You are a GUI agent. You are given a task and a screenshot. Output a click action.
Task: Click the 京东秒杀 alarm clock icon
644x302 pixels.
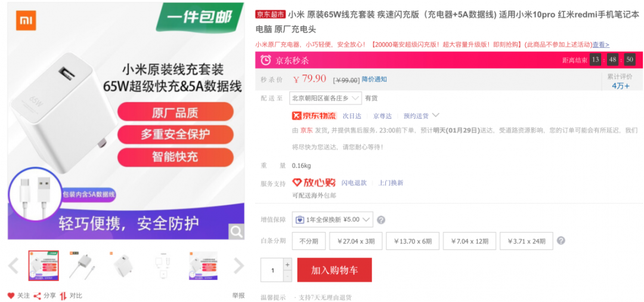[x=266, y=60]
